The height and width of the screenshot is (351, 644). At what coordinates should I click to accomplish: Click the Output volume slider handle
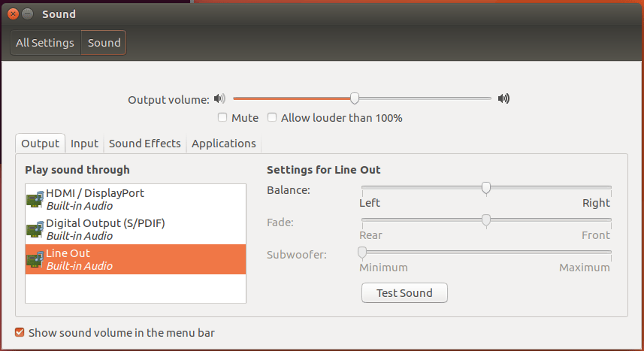click(355, 98)
